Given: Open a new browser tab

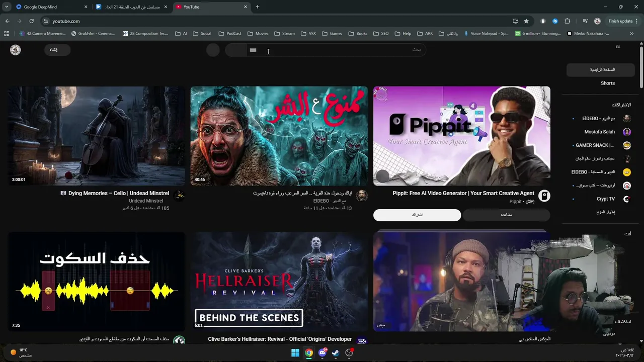Looking at the screenshot, I should 258,7.
